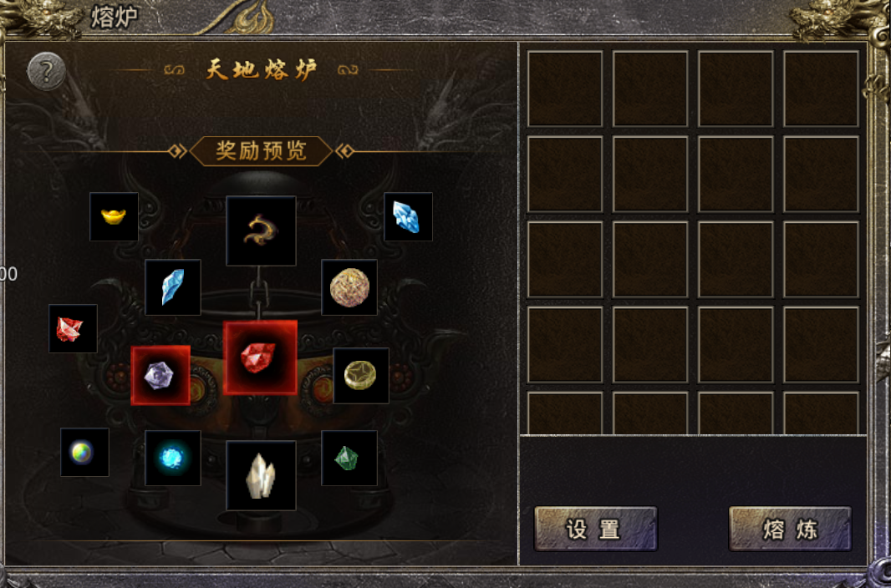891x588 pixels.
Task: Select the golden dragon swirl reward
Action: 261,231
